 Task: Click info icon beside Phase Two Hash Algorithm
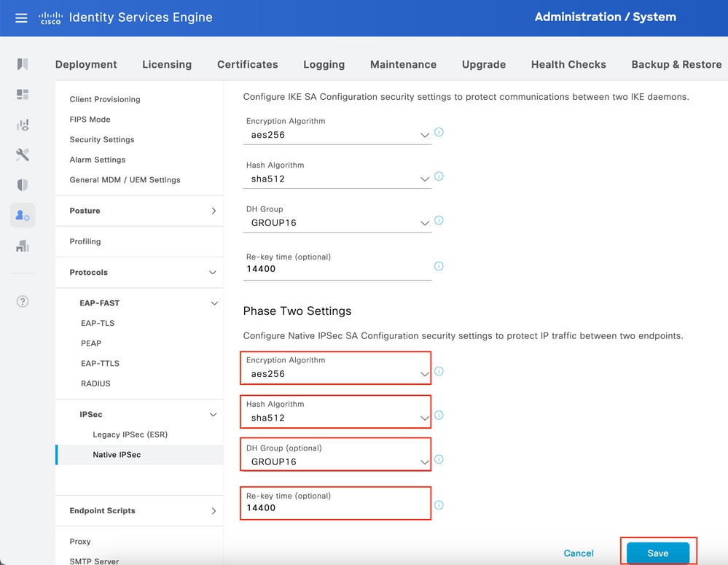point(439,416)
